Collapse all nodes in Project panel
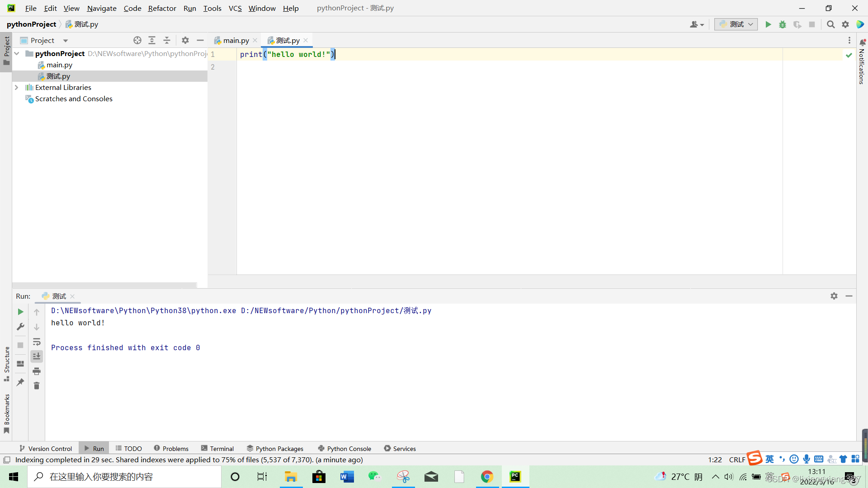 166,40
